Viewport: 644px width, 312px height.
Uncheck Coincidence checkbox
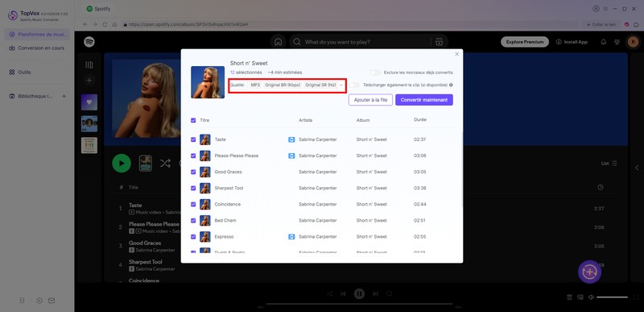point(193,204)
